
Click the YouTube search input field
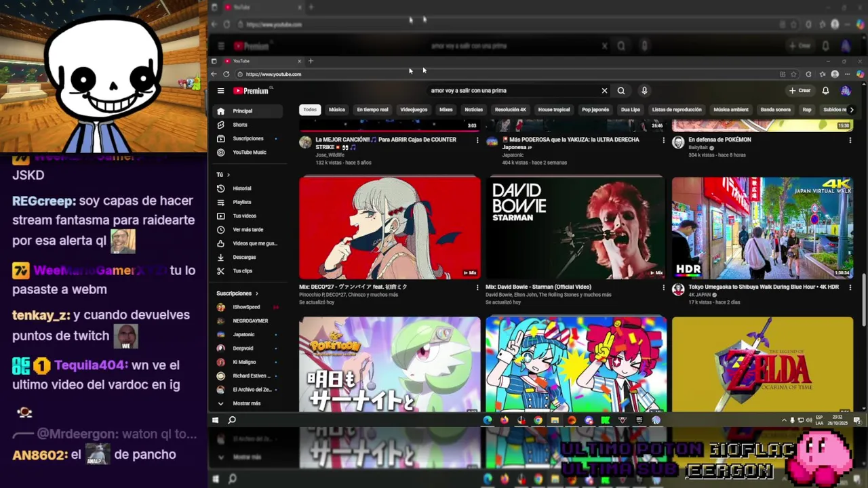pyautogui.click(x=512, y=91)
